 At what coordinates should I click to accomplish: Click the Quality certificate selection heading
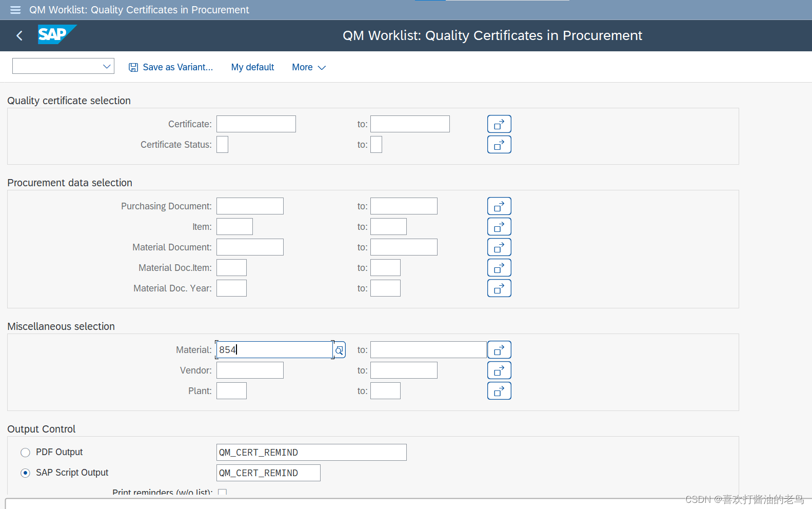[x=69, y=101]
